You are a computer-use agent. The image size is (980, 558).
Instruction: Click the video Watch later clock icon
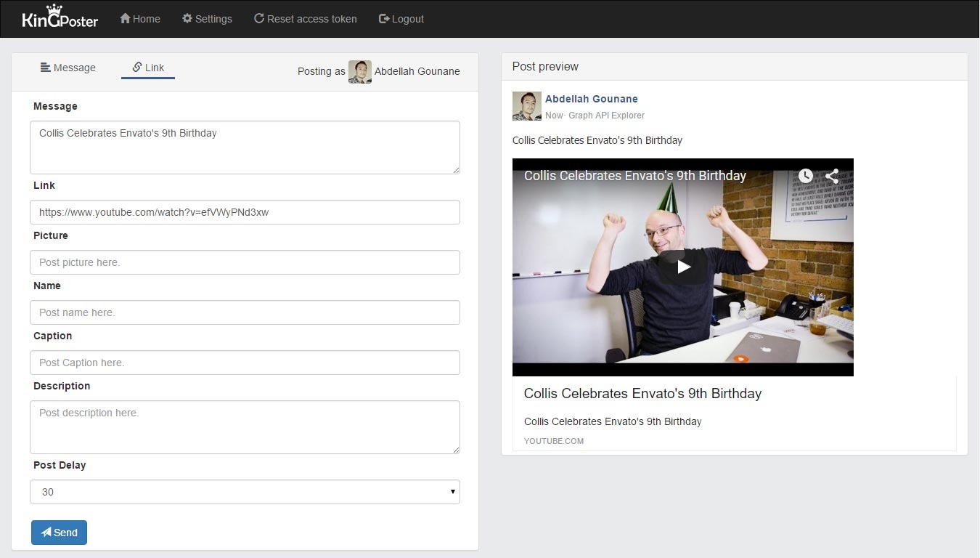click(x=805, y=175)
